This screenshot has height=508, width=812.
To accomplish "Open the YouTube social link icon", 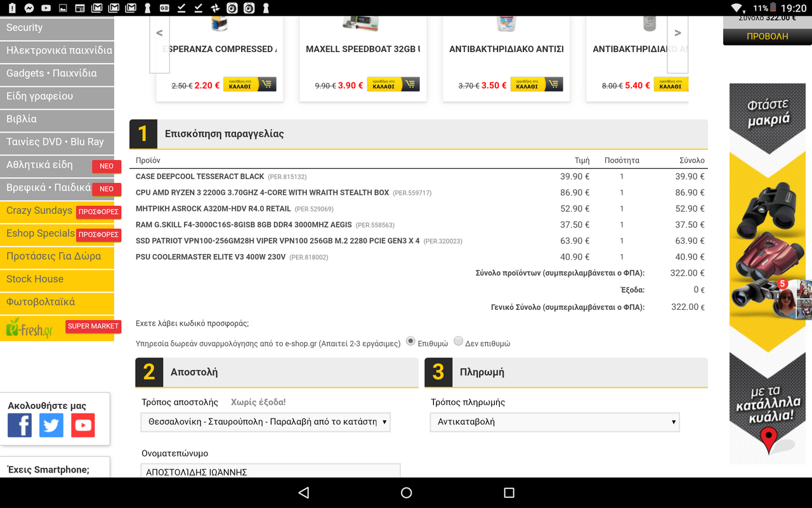I will point(82,425).
